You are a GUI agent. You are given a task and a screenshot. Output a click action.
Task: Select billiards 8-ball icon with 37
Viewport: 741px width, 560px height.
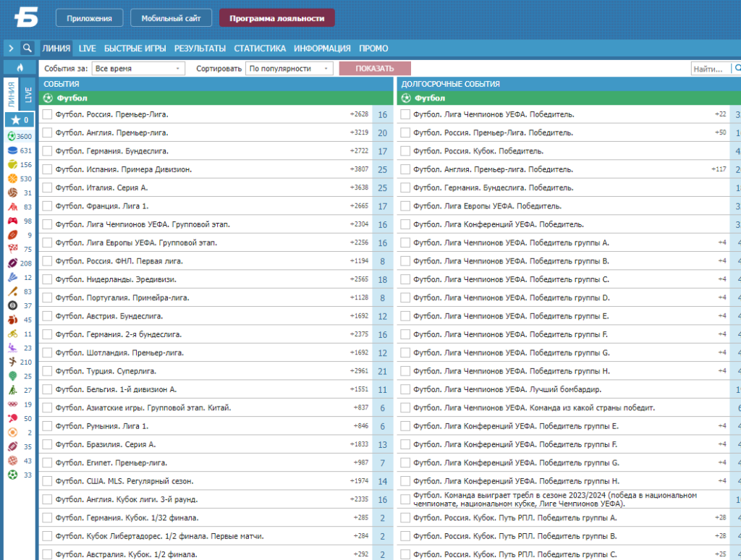(12, 306)
